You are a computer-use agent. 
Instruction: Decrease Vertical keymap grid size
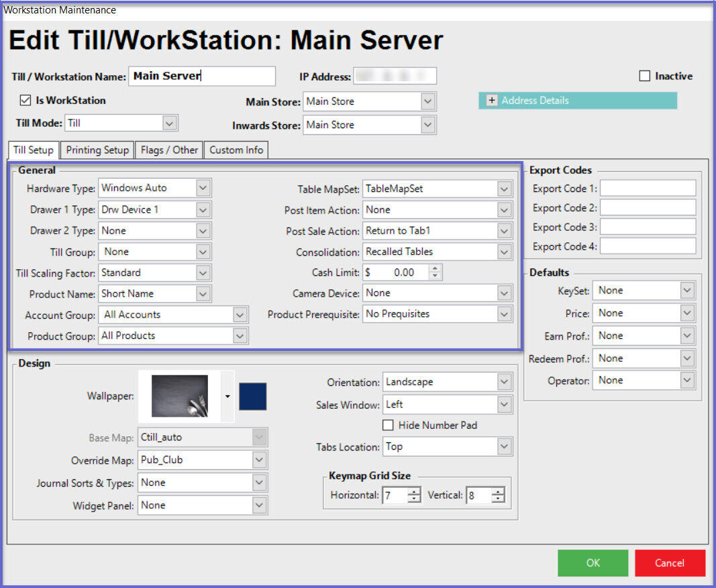coord(497,499)
